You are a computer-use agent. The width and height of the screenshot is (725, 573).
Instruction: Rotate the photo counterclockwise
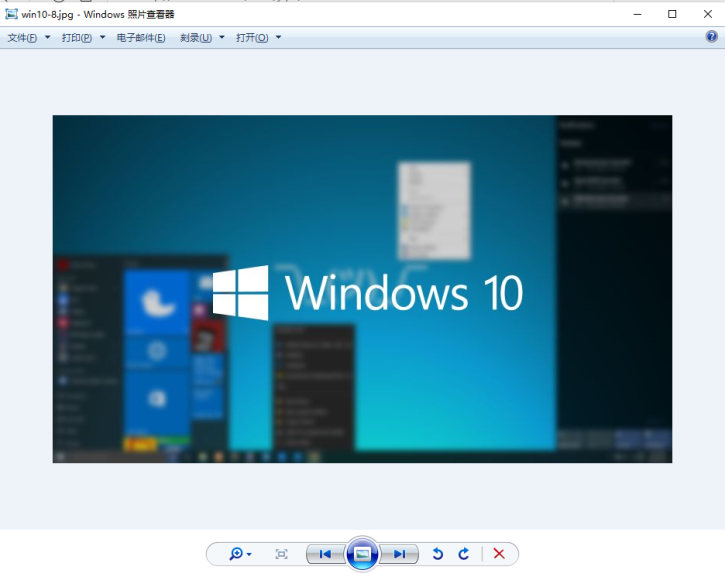click(x=437, y=554)
